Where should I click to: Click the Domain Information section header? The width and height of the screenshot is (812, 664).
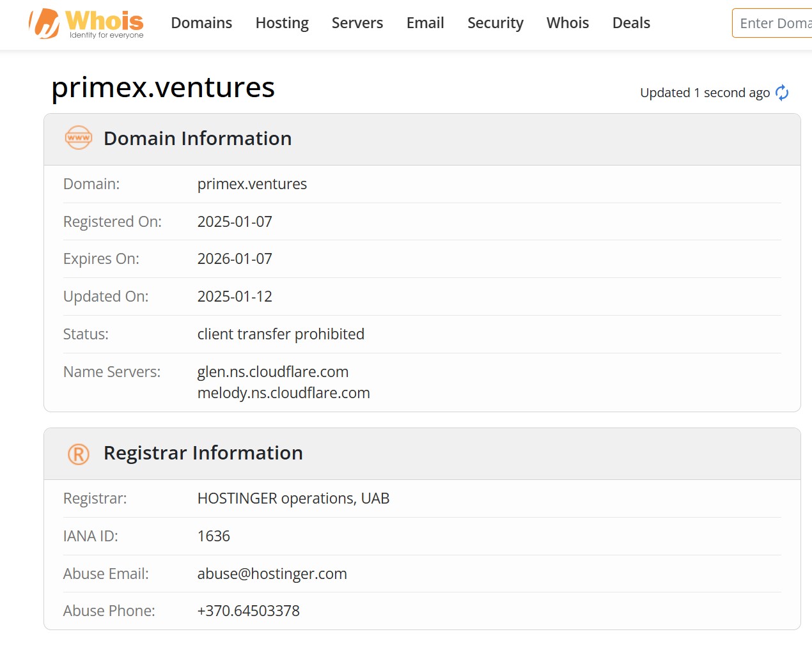pyautogui.click(x=198, y=139)
